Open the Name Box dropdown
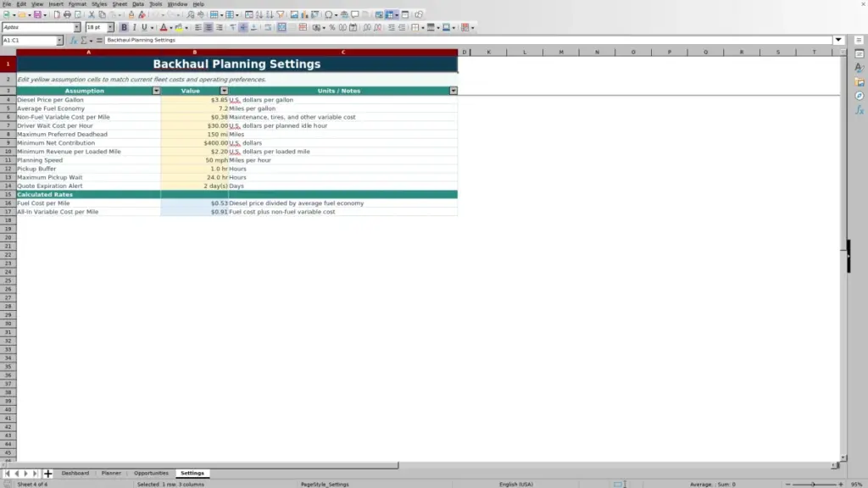The width and height of the screenshot is (868, 488). pyautogui.click(x=59, y=41)
